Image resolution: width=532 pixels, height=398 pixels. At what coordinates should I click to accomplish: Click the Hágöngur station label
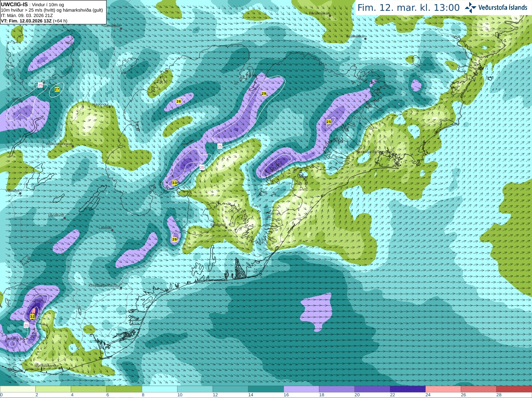coord(100,104)
